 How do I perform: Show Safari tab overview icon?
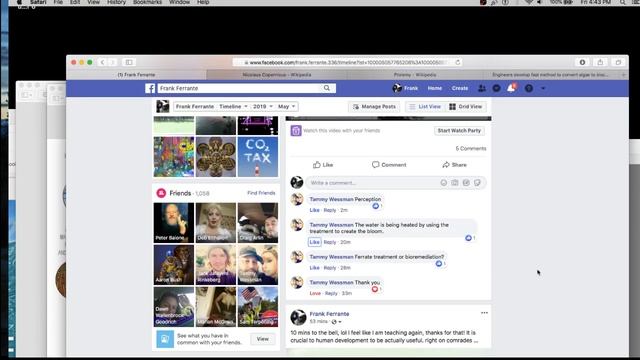point(618,62)
